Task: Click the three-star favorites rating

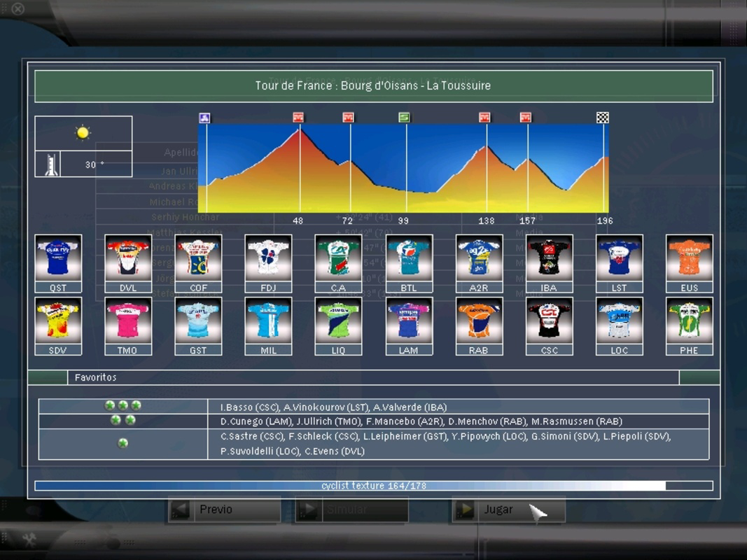Action: 123,405
